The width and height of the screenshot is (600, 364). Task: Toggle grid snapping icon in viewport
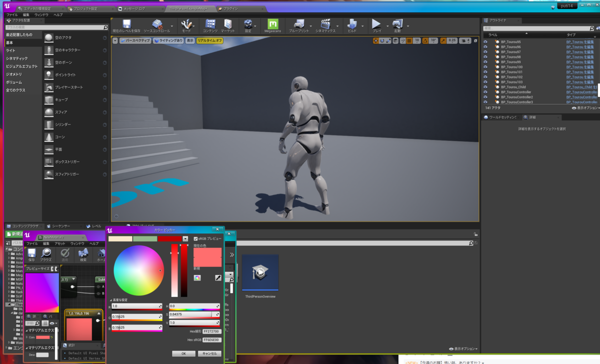pyautogui.click(x=409, y=40)
